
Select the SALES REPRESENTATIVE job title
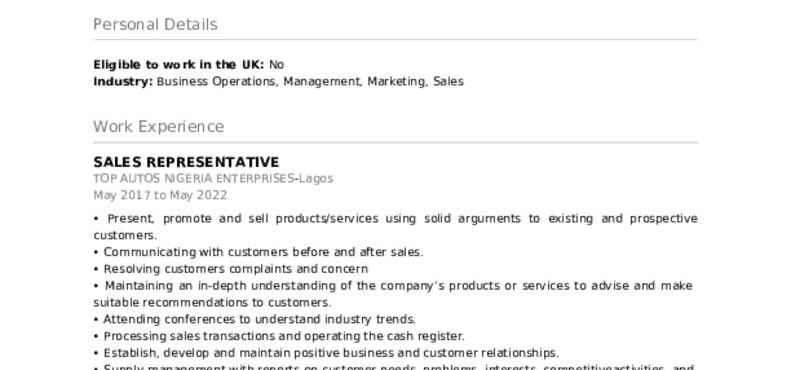point(186,162)
